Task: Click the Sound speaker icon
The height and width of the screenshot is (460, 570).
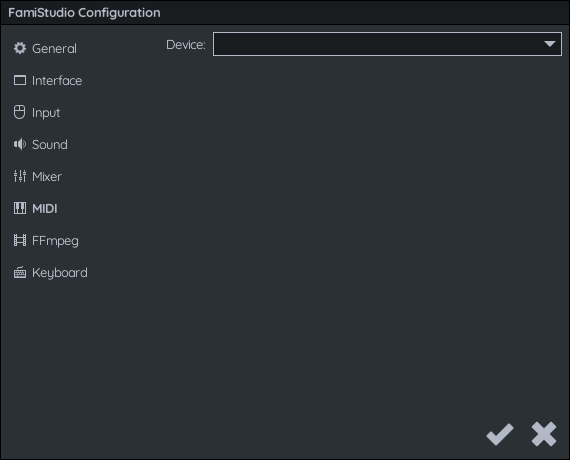Action: tap(20, 144)
